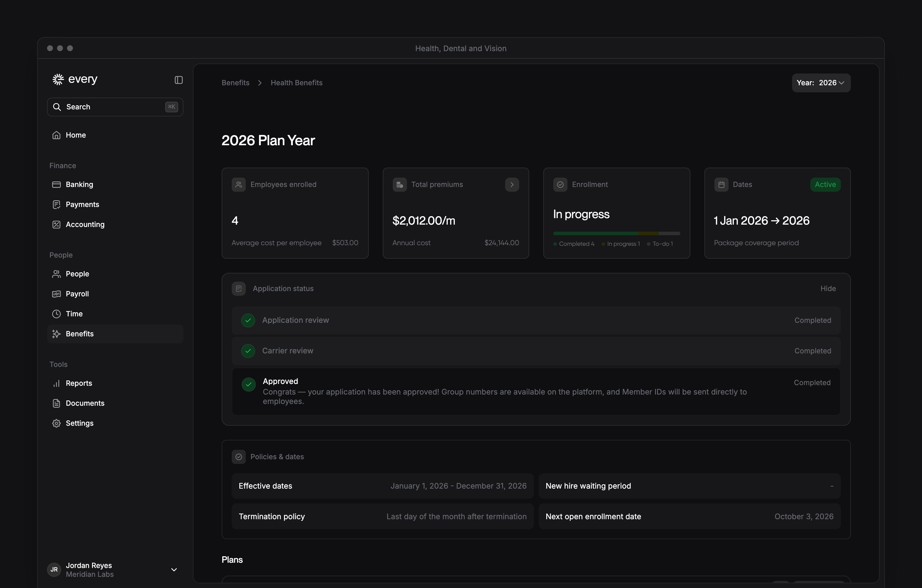Screen dimensions: 922x588
Task: Click the Application status document icon
Action: (x=238, y=289)
